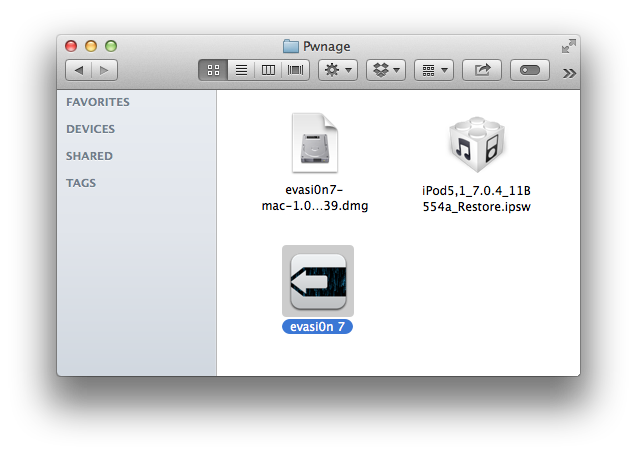This screenshot has height=455, width=637.
Task: Go forward to the next folder
Action: 104,70
